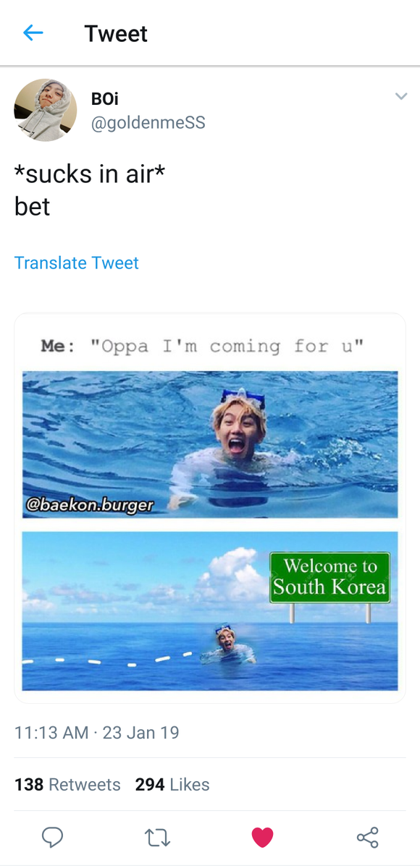Tap the swimmer photo with @baekon.burger watermark

(210, 444)
